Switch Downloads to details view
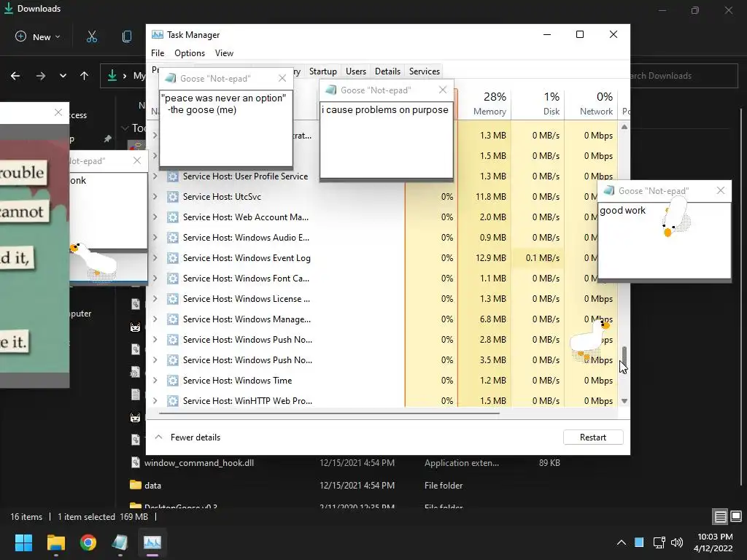The image size is (747, 560). click(720, 517)
